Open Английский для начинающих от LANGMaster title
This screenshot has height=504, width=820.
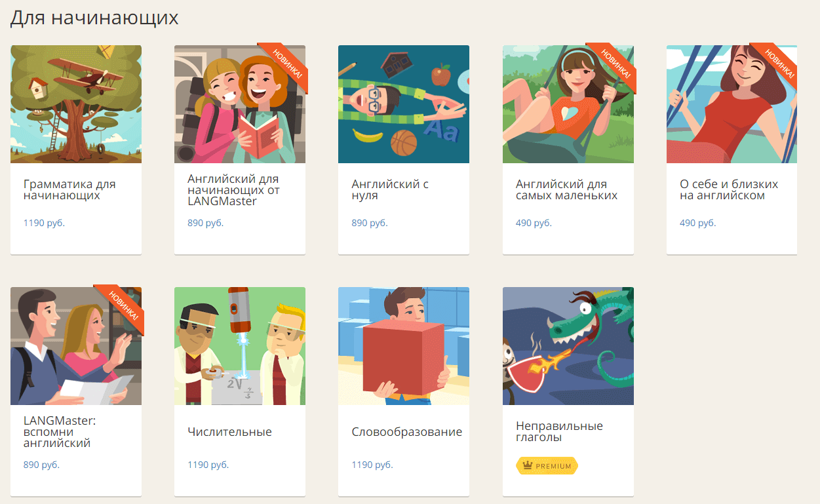point(233,190)
